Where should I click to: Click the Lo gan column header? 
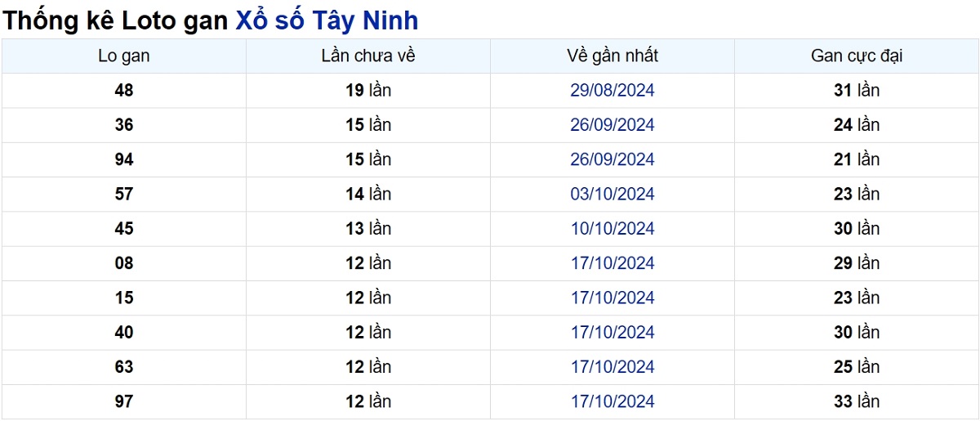[x=124, y=56]
